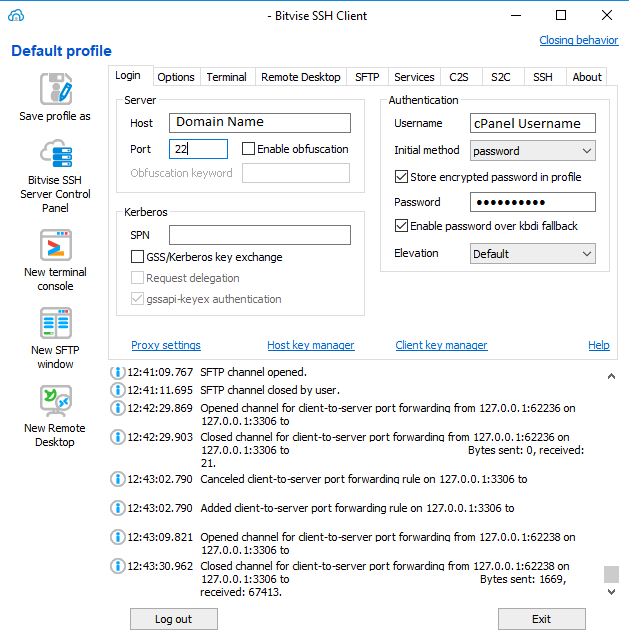Screen dimensions: 629x641
Task: Switch to the SFTP tab
Action: pos(367,77)
